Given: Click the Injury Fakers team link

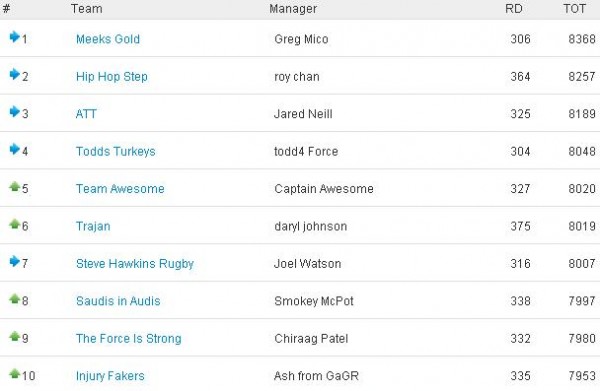Looking at the screenshot, I should coord(110,376).
